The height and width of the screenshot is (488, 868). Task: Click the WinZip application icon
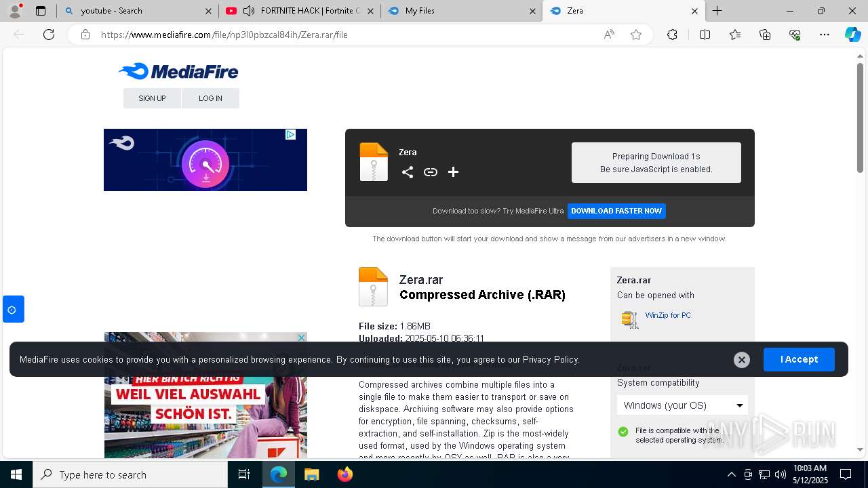click(630, 319)
